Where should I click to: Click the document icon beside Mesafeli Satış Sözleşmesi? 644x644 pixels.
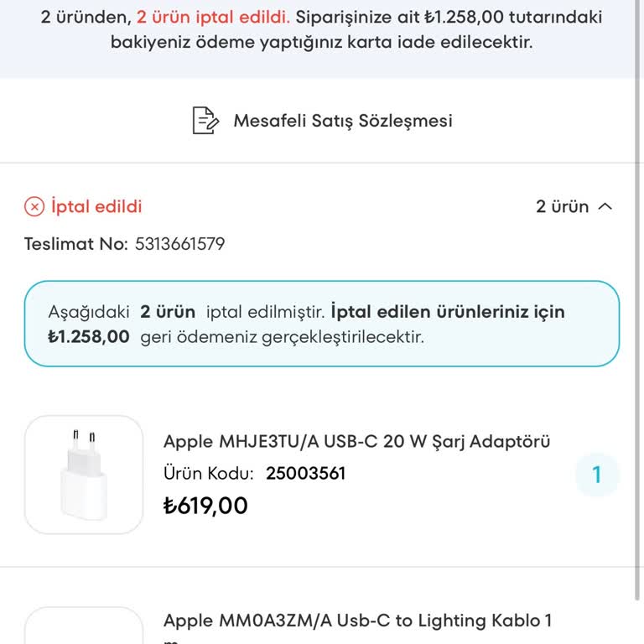pyautogui.click(x=205, y=121)
